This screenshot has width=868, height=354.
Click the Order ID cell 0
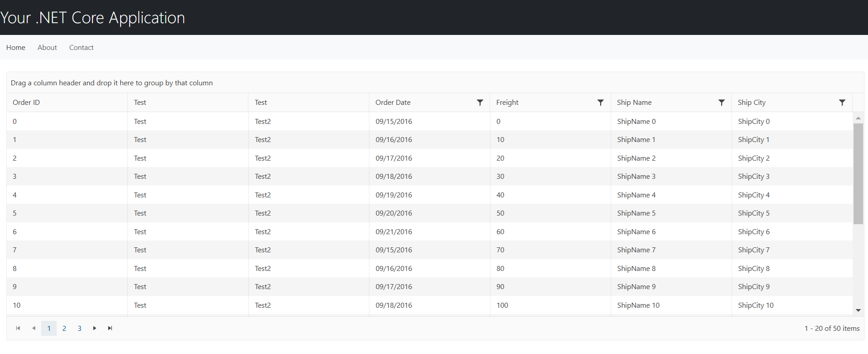(67, 121)
